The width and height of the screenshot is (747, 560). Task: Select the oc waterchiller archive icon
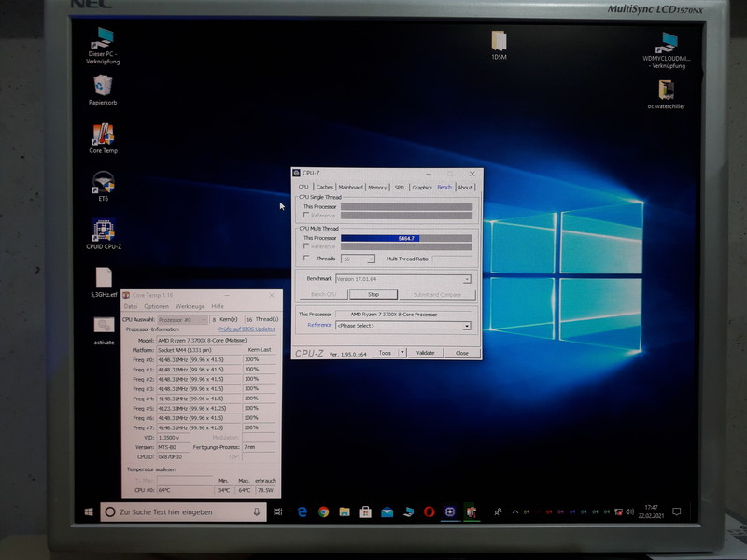coord(666,95)
